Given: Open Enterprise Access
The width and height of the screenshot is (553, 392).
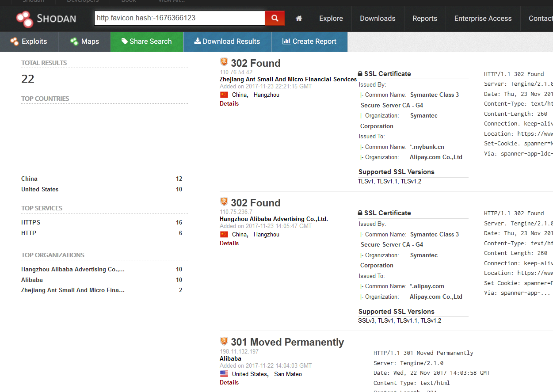Looking at the screenshot, I should tap(483, 19).
